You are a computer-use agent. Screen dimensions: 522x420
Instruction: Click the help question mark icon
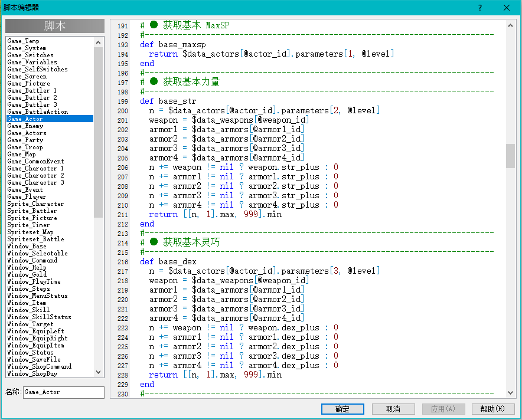[480, 8]
